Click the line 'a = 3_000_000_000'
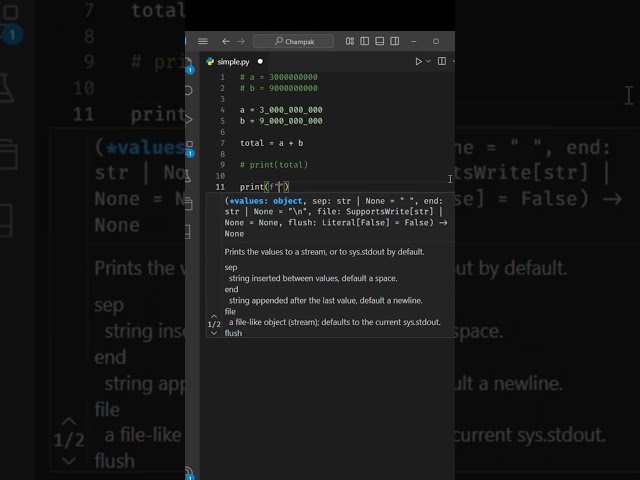 point(281,110)
